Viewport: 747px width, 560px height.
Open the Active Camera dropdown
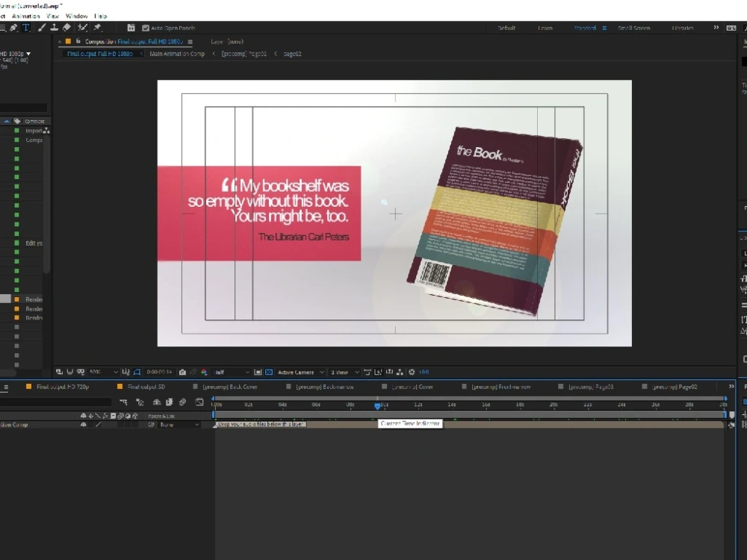coord(300,372)
